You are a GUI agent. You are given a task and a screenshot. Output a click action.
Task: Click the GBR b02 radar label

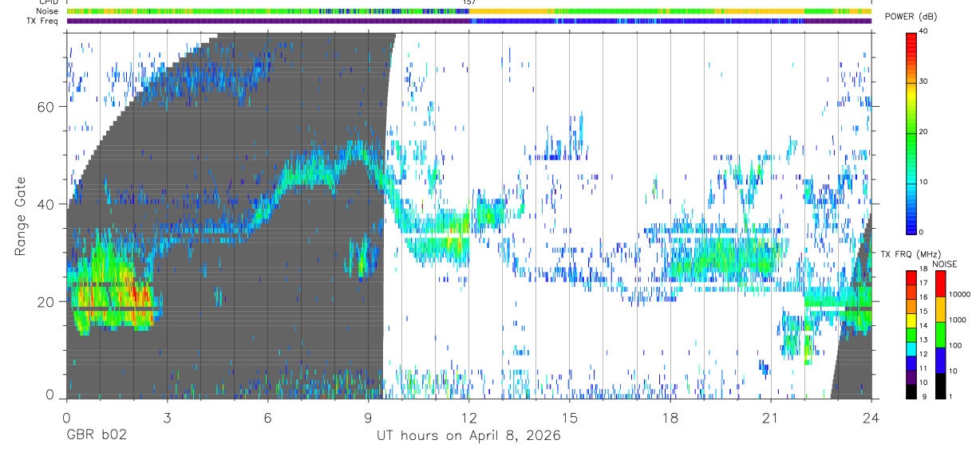click(96, 436)
